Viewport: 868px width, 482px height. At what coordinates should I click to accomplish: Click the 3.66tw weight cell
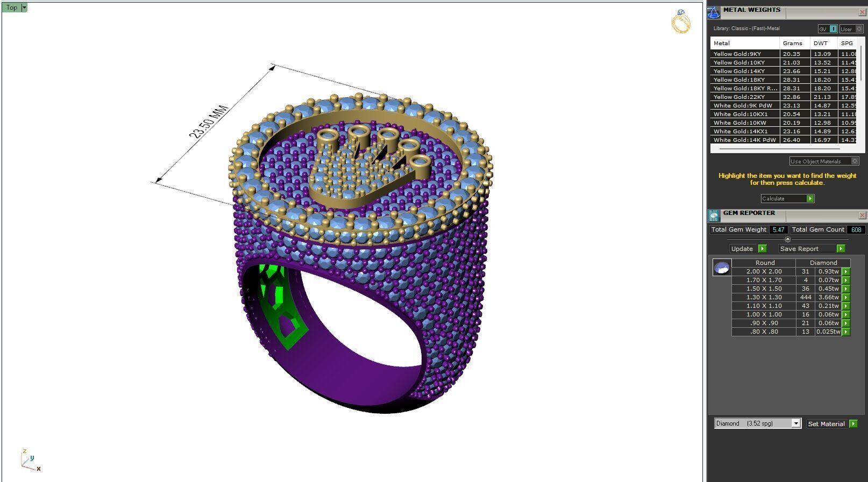coord(829,297)
